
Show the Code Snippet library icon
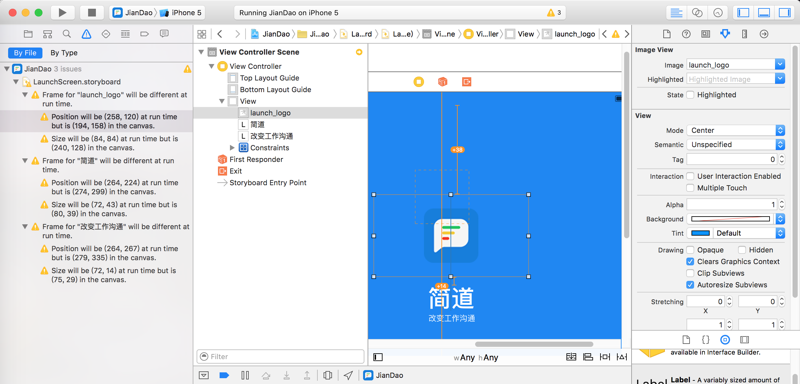point(706,340)
